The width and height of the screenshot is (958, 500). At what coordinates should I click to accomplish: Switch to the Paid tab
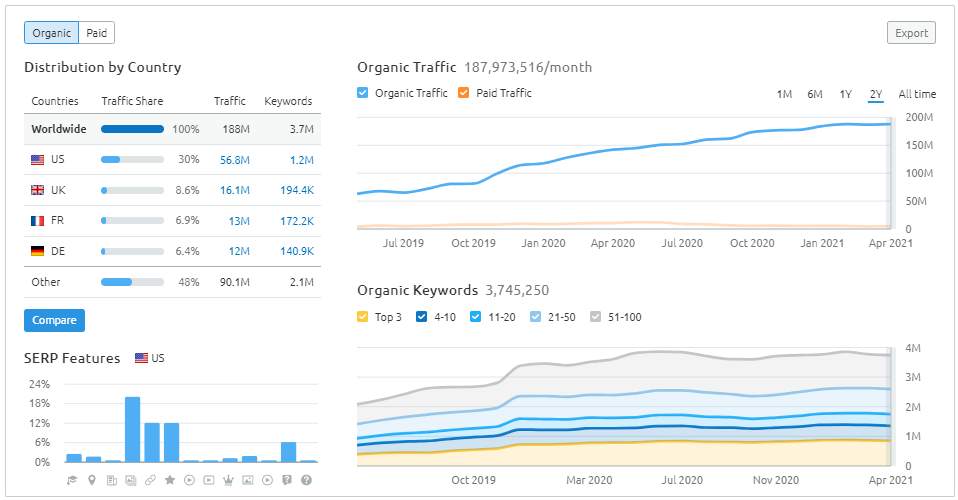(97, 33)
